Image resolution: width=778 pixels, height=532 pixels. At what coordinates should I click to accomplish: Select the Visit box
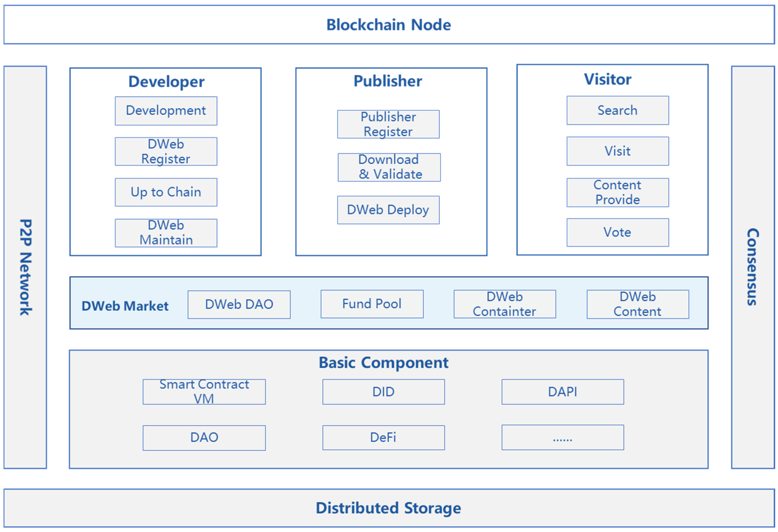[618, 151]
